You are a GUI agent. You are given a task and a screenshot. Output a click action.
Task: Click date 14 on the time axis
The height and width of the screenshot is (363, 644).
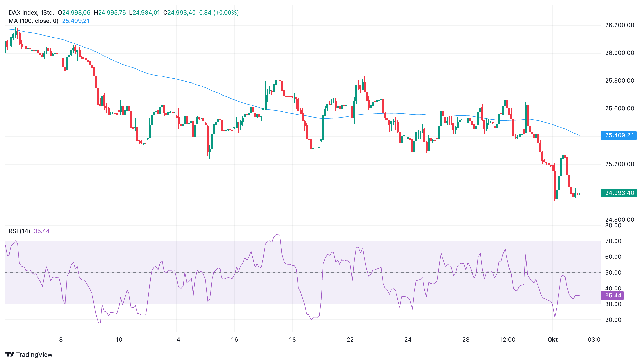(176, 339)
